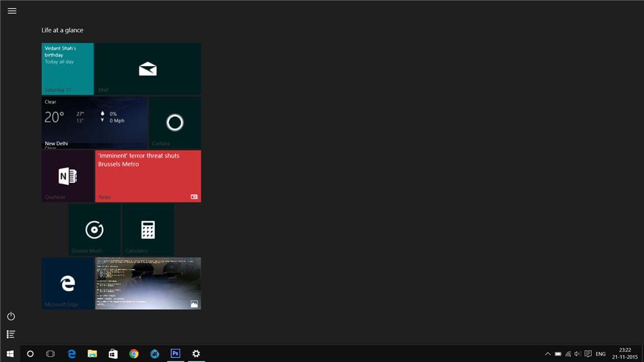Open File Explorer from the taskbar
The height and width of the screenshot is (362, 644).
pos(92,354)
